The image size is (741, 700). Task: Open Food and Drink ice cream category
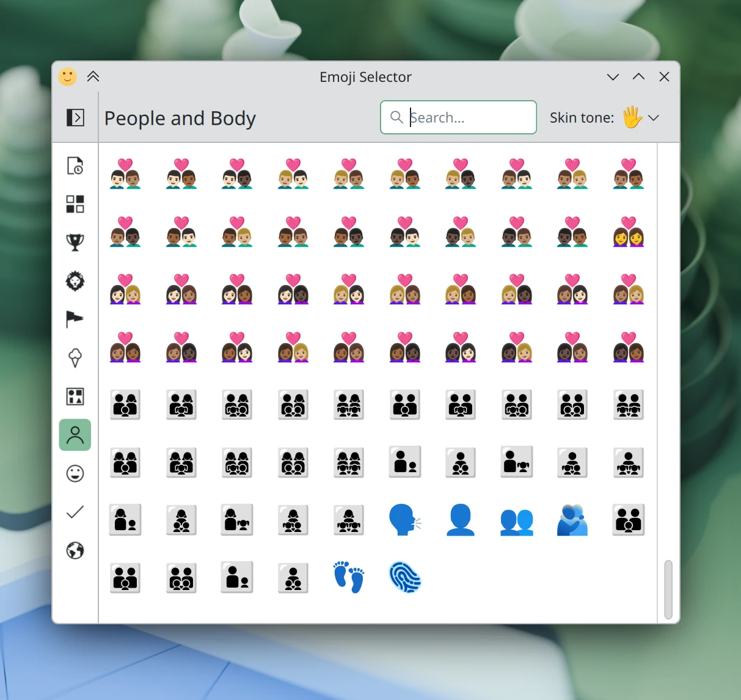(x=75, y=358)
